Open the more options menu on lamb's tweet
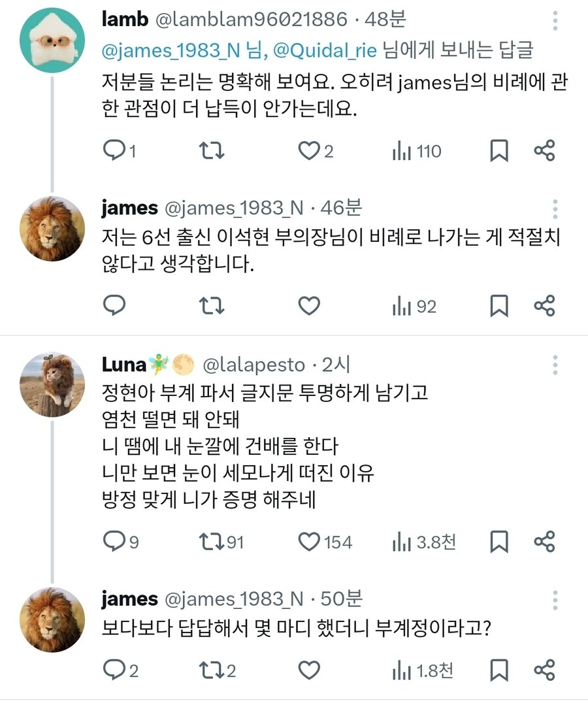 pyautogui.click(x=554, y=21)
